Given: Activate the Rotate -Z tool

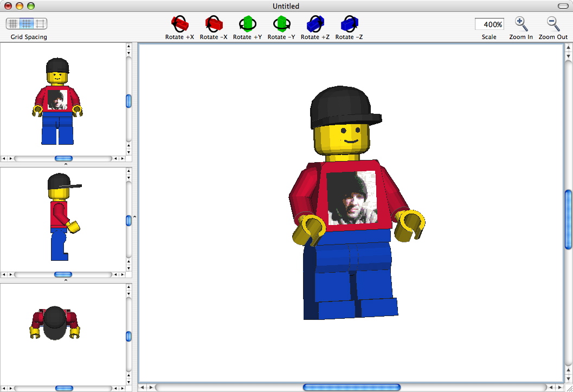Looking at the screenshot, I should [x=349, y=23].
